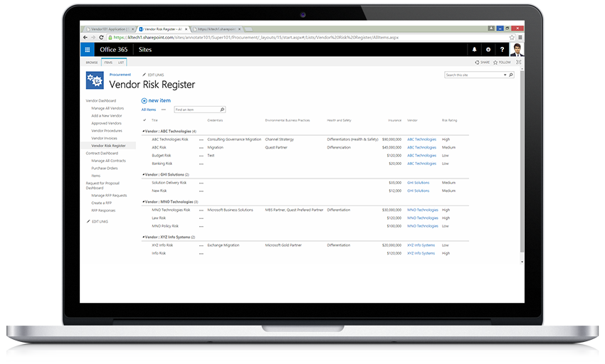Click the plus icon for new item

tap(144, 101)
